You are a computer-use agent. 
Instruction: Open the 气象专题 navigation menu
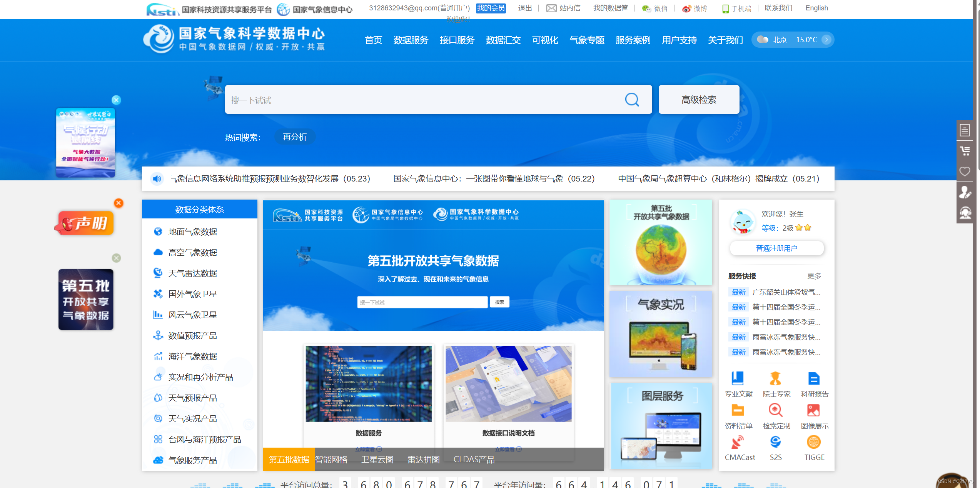(x=587, y=40)
